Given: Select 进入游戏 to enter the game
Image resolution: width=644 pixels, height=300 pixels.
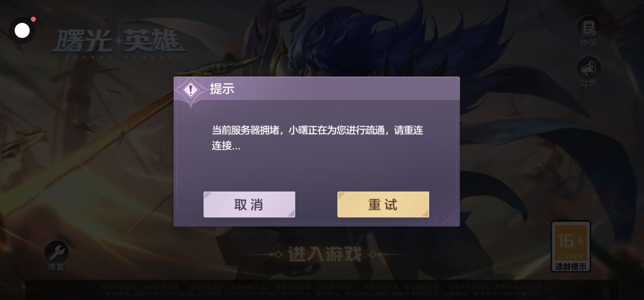Looking at the screenshot, I should point(325,254).
